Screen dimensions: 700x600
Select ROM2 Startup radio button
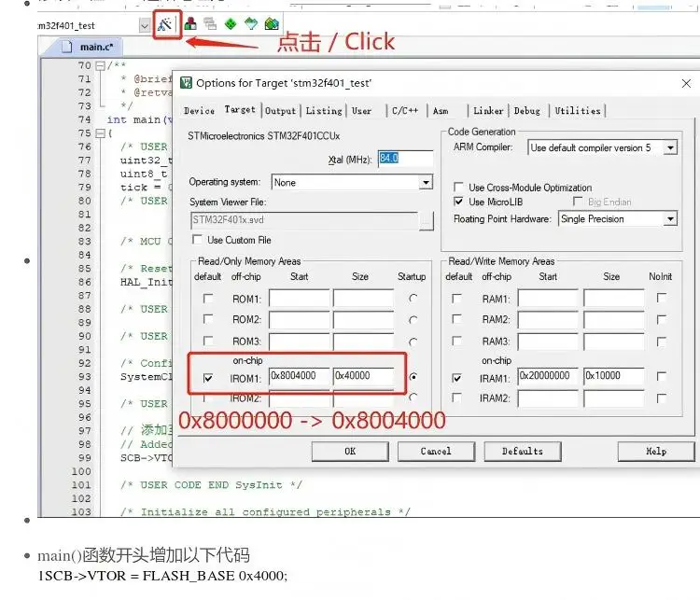click(x=413, y=320)
